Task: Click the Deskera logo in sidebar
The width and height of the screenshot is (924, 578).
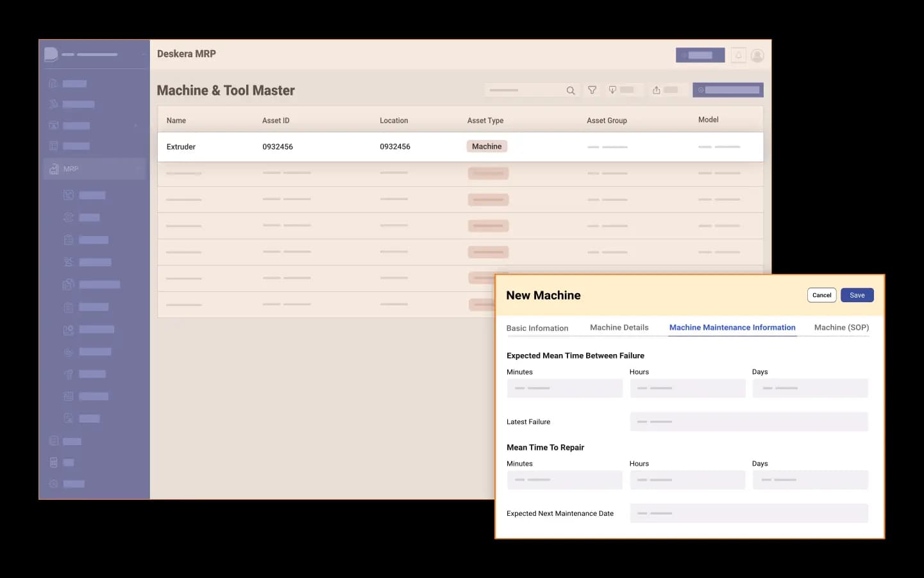Action: [x=51, y=55]
